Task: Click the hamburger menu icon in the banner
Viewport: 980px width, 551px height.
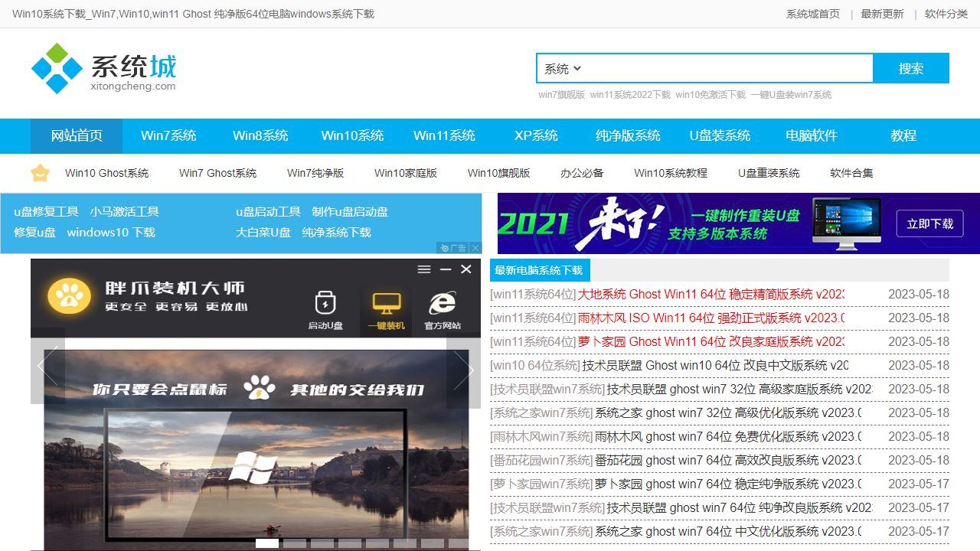Action: (x=424, y=269)
